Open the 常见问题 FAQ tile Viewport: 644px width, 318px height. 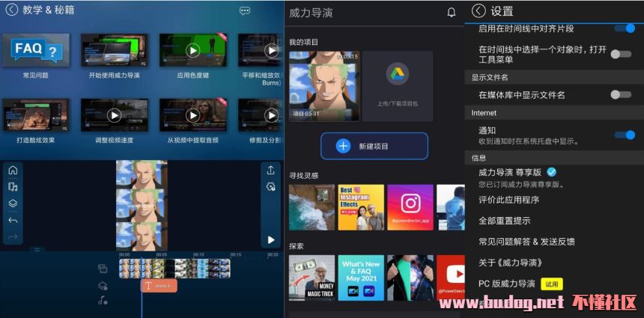coord(36,50)
